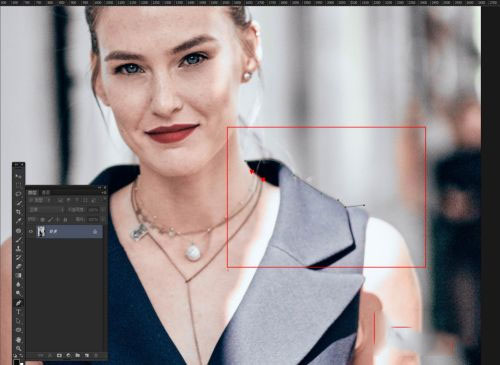Image resolution: width=500 pixels, height=365 pixels.
Task: Select the Eraser tool
Action: coord(18,266)
